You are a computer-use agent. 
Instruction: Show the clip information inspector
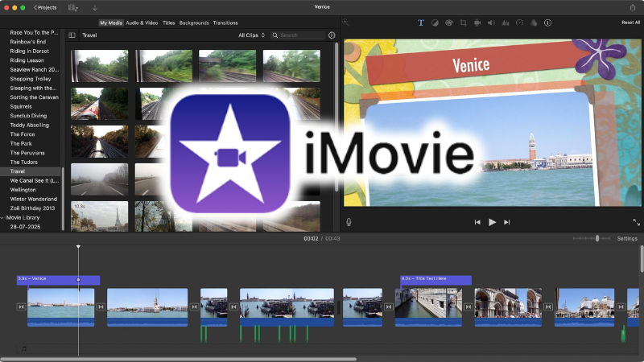click(547, 23)
